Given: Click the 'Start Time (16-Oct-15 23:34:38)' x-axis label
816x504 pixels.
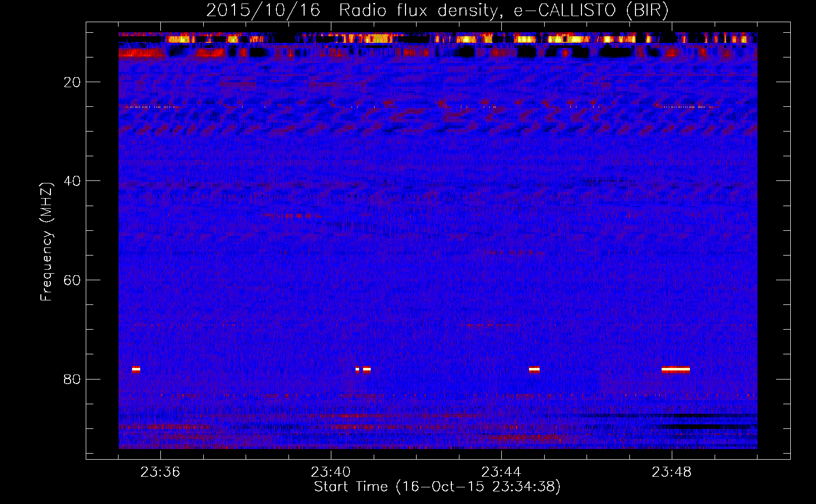Looking at the screenshot, I should click(x=437, y=487).
